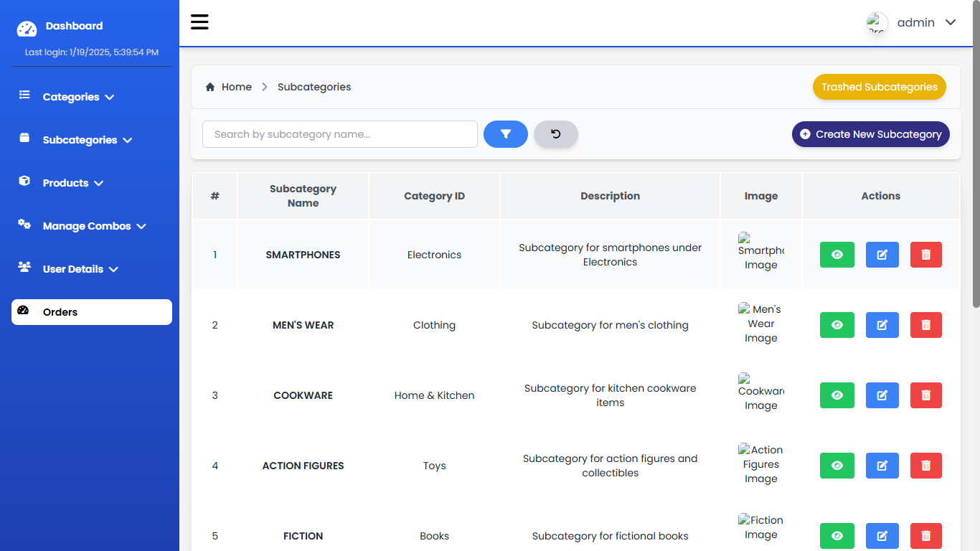Click the home icon in breadcrumb
Screen dimensions: 980x551
pyautogui.click(x=210, y=87)
